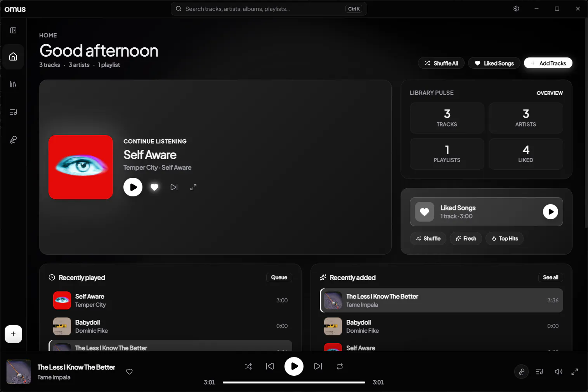This screenshot has width=588, height=392.
Task: Click the plus button in sidebar
Action: (x=13, y=334)
